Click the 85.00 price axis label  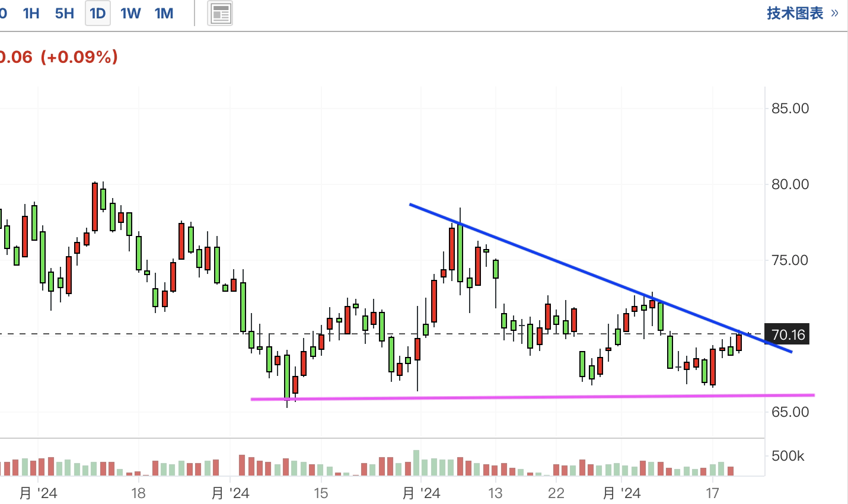tap(790, 109)
